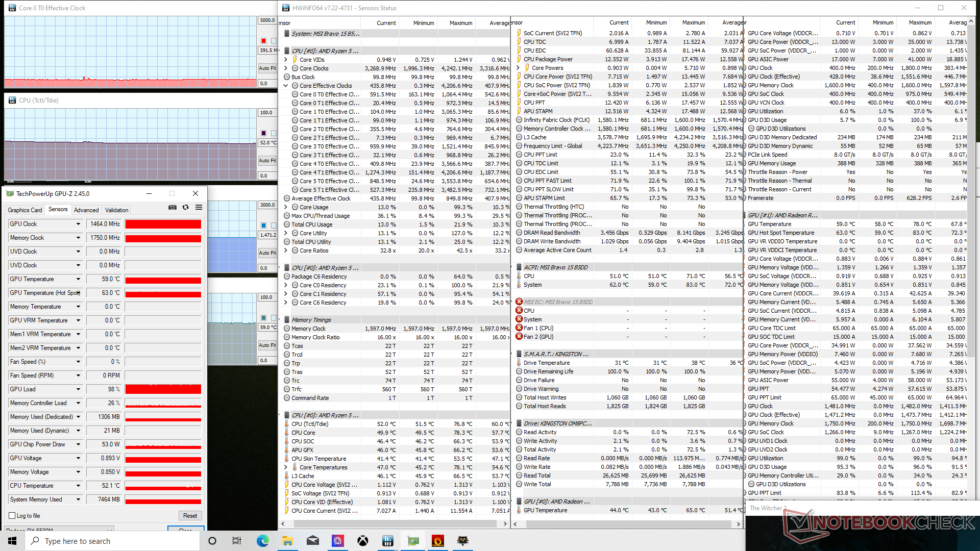Expand the Core Powers row
This screenshot has height=551, width=980.
(519, 68)
